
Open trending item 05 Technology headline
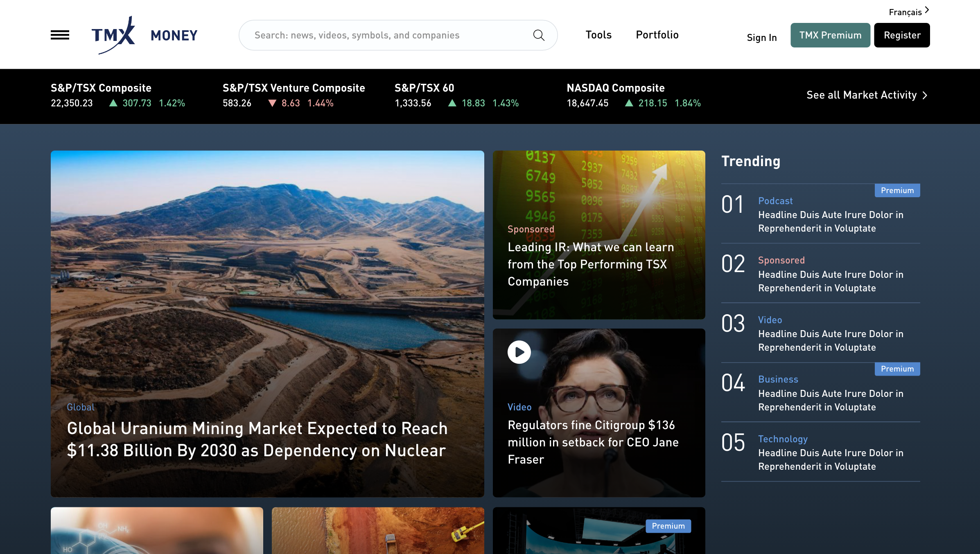(x=831, y=459)
